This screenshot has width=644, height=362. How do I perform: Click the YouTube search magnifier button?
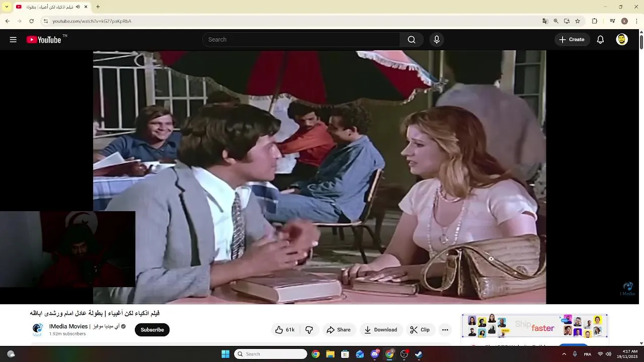coord(412,40)
